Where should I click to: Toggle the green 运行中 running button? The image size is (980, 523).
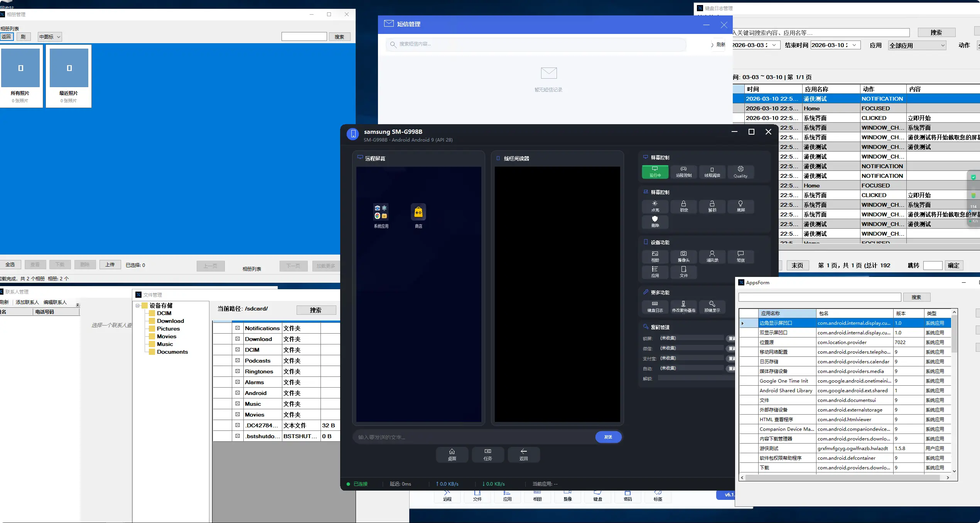[x=655, y=172]
